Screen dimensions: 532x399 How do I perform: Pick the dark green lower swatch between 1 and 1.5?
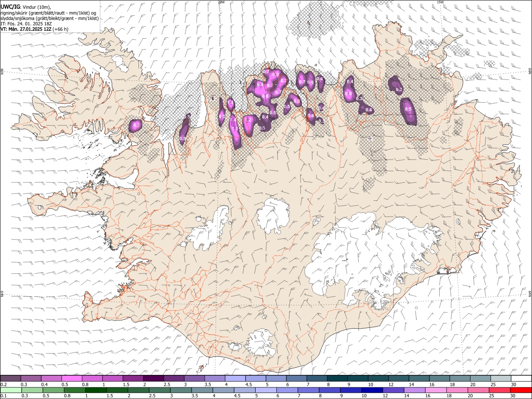tap(96, 390)
